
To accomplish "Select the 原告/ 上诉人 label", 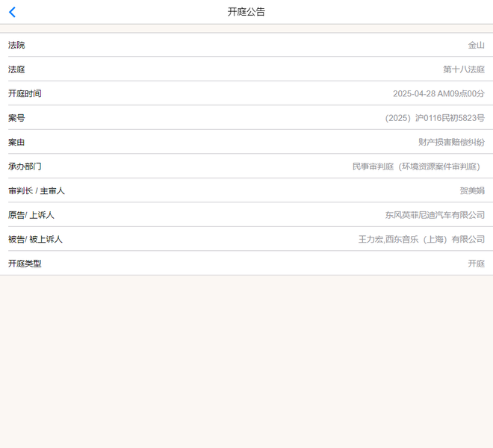I will [31, 215].
